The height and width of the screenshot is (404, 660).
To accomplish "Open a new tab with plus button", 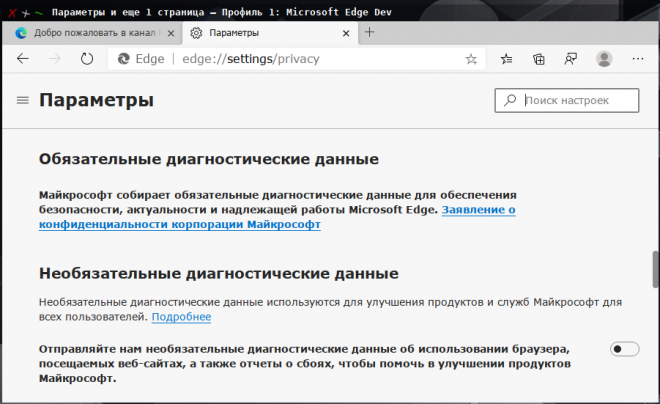I will (x=369, y=32).
